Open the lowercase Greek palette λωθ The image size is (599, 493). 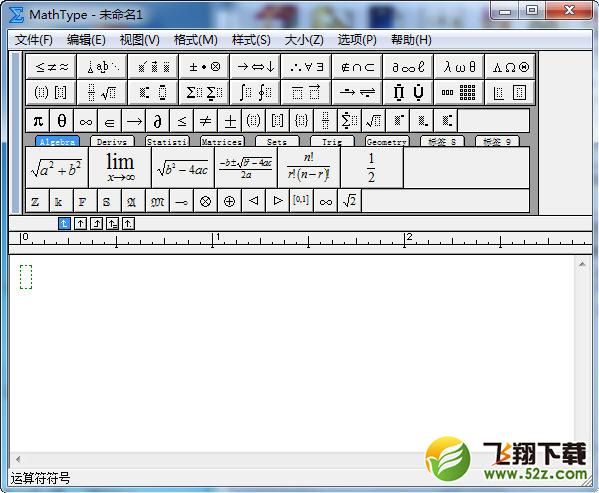(459, 67)
